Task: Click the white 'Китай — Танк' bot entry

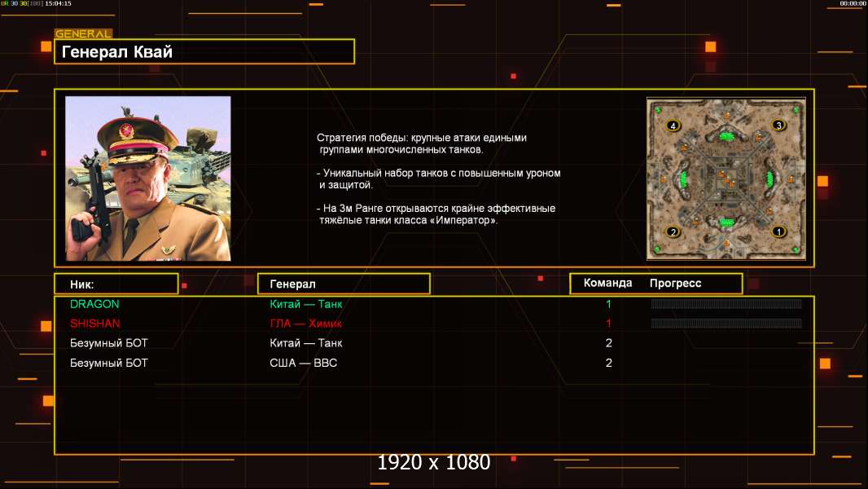Action: tap(305, 343)
